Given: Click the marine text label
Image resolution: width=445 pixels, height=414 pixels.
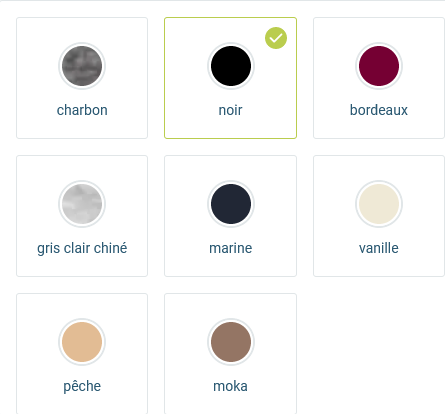Looking at the screenshot, I should pos(231,248).
